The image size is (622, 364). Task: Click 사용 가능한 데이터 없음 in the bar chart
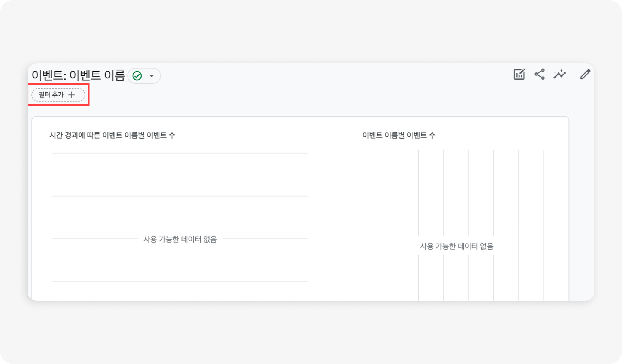tap(457, 246)
